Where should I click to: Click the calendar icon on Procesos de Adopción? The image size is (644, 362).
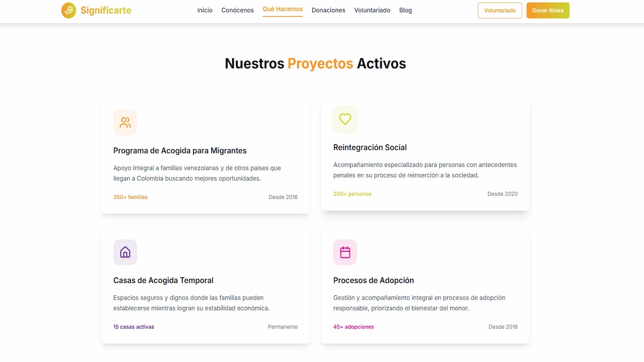coord(345,252)
